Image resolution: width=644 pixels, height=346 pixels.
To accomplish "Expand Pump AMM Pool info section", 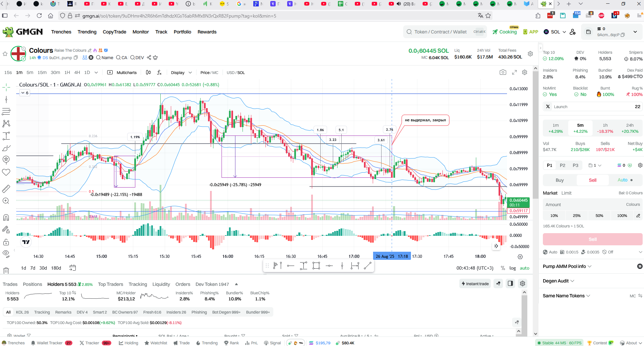I will pyautogui.click(x=567, y=266).
